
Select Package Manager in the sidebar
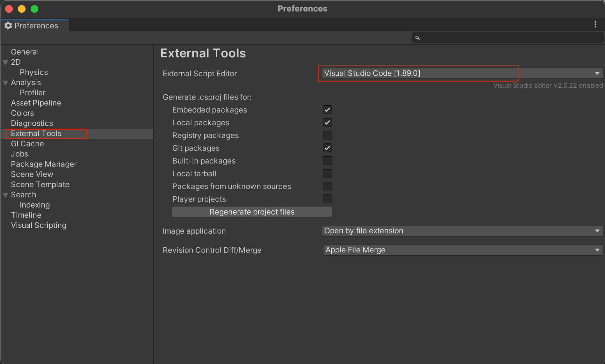44,164
